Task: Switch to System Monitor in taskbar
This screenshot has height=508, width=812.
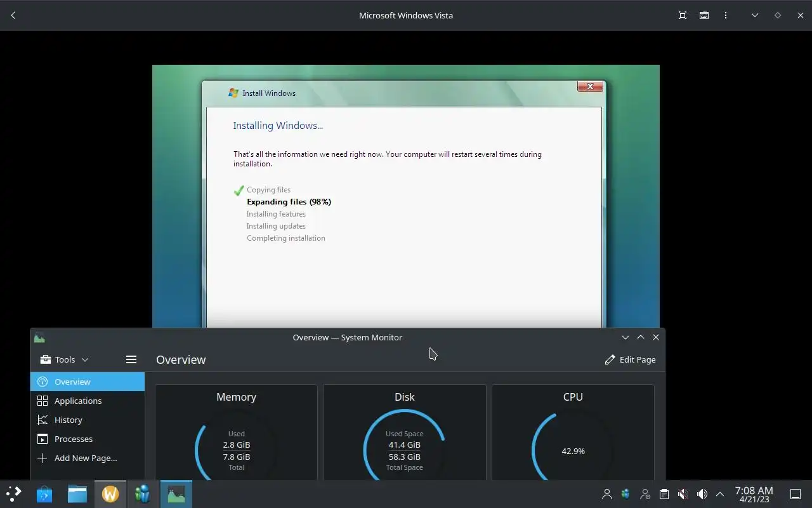Action: [x=176, y=493]
